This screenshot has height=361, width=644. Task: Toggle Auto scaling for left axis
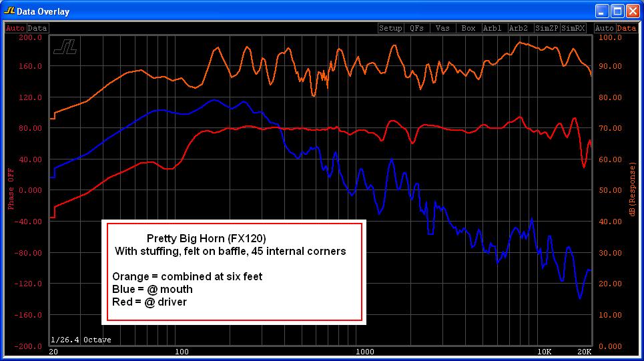(x=15, y=28)
